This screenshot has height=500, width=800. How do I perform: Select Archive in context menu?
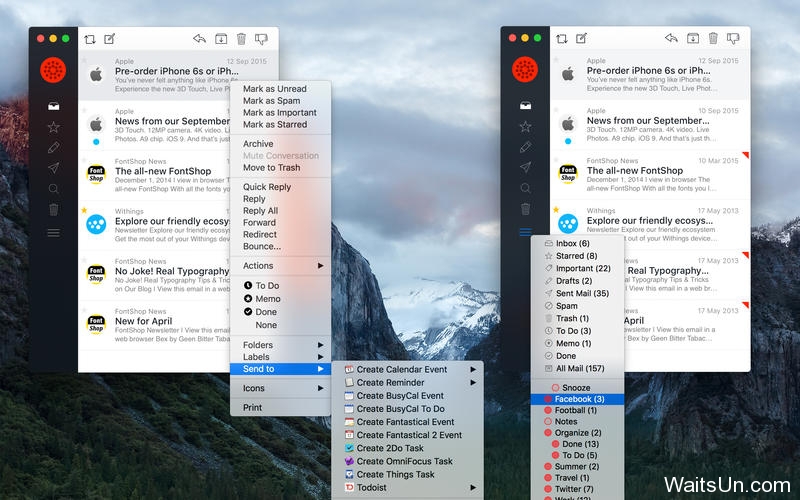click(x=258, y=144)
